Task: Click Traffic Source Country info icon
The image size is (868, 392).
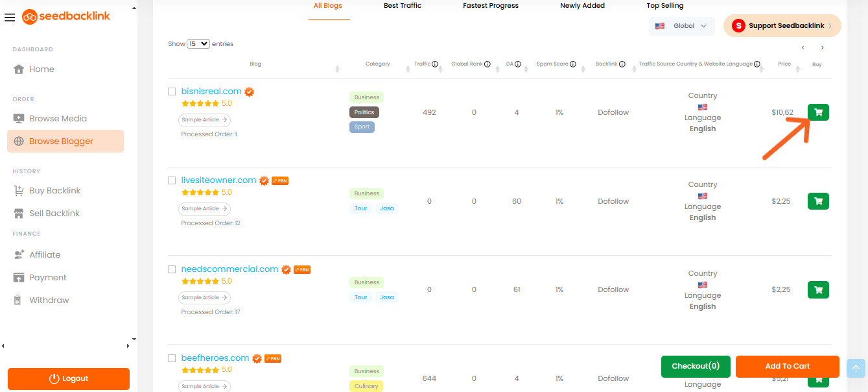Action: pos(757,64)
